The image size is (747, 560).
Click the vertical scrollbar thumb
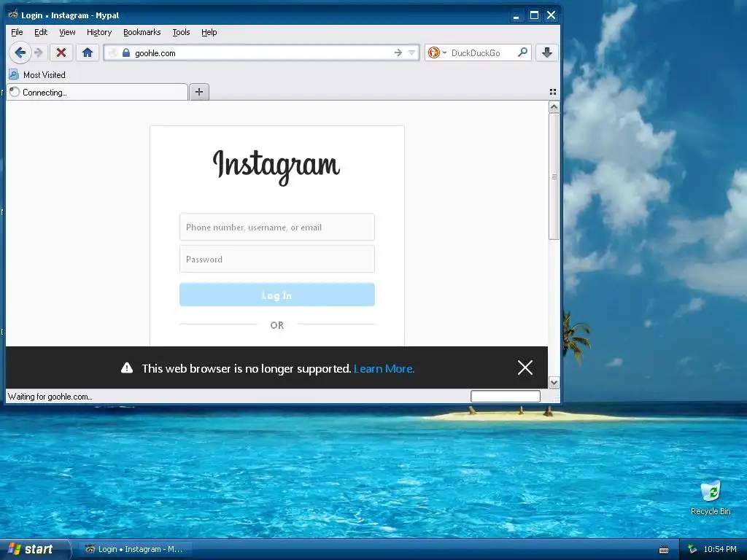click(x=554, y=176)
